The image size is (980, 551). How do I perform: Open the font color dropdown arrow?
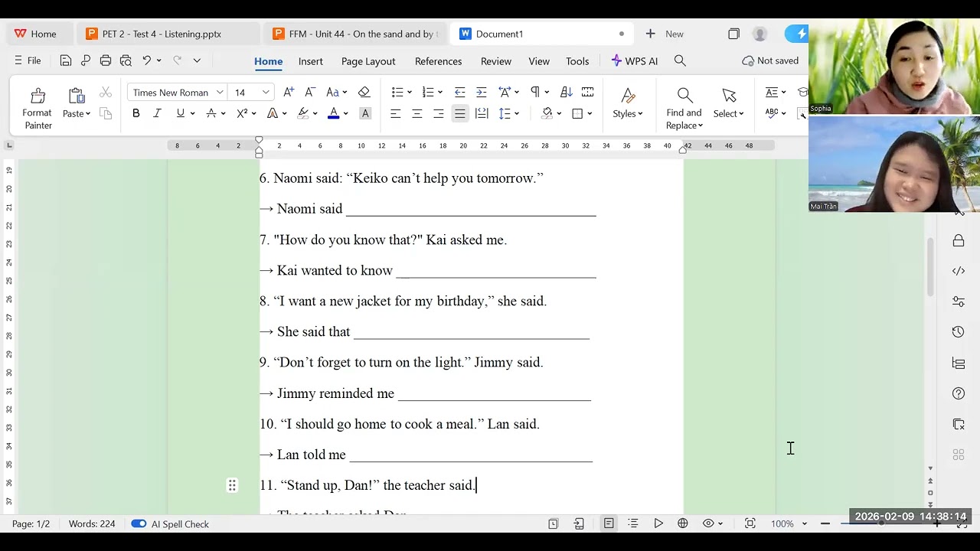(x=345, y=113)
